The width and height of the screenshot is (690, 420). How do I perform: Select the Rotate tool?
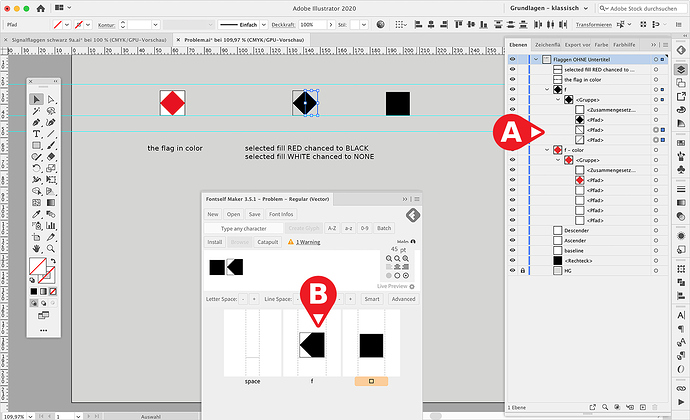[37, 168]
